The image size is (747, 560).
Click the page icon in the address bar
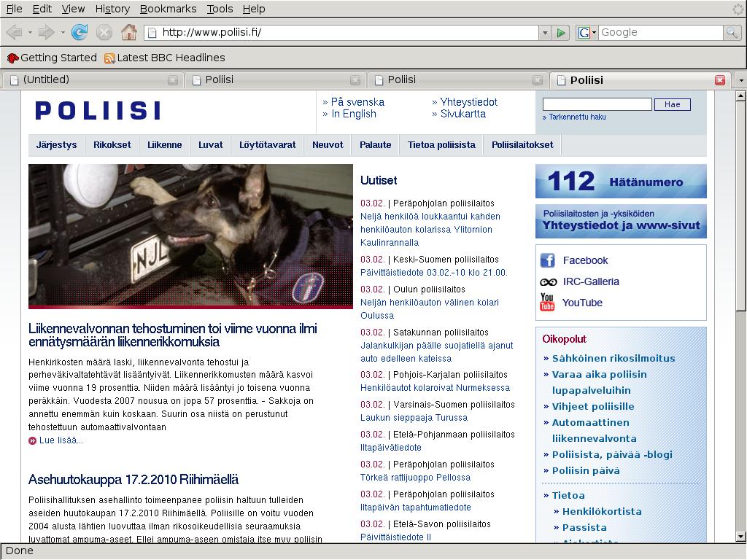tap(152, 32)
